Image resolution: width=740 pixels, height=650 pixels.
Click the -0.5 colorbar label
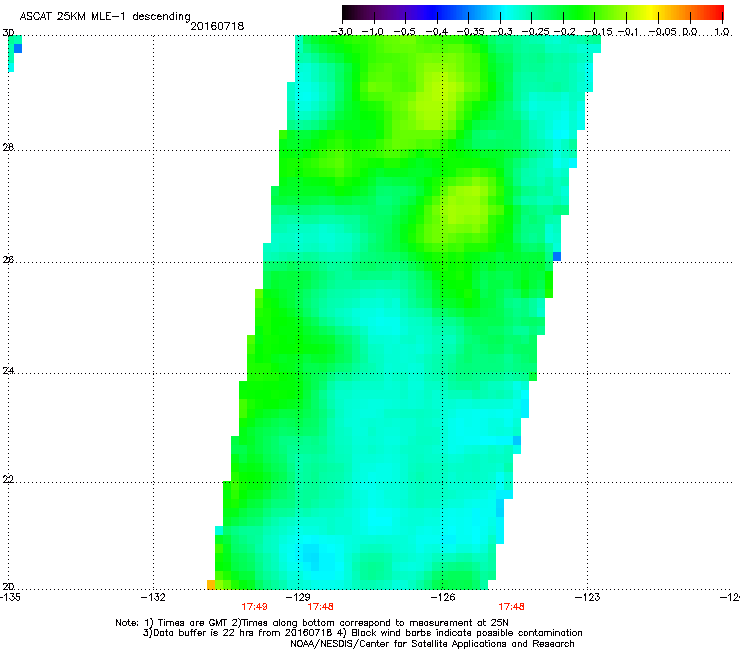[405, 32]
